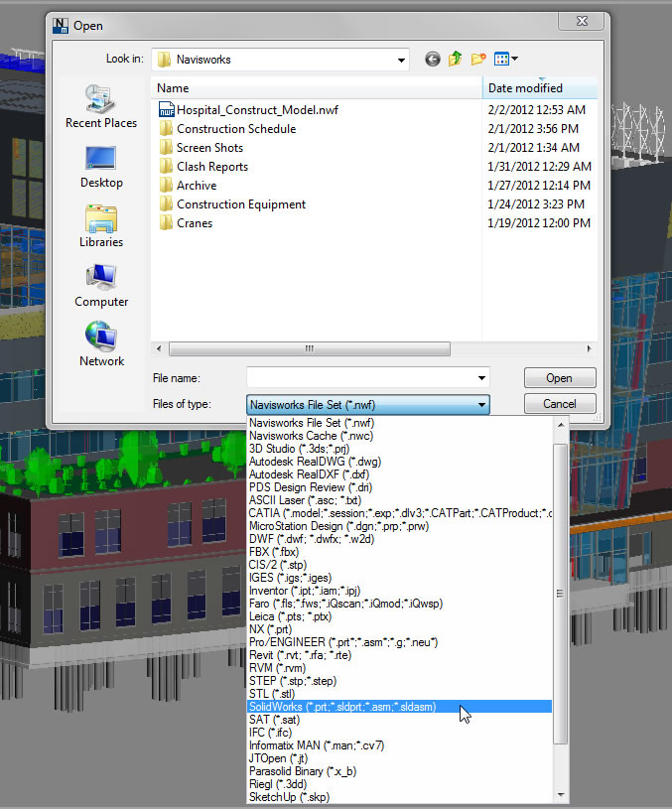The width and height of the screenshot is (672, 809).
Task: Choose Leica (*.pts; *.ptx) type
Action: pyautogui.click(x=399, y=616)
